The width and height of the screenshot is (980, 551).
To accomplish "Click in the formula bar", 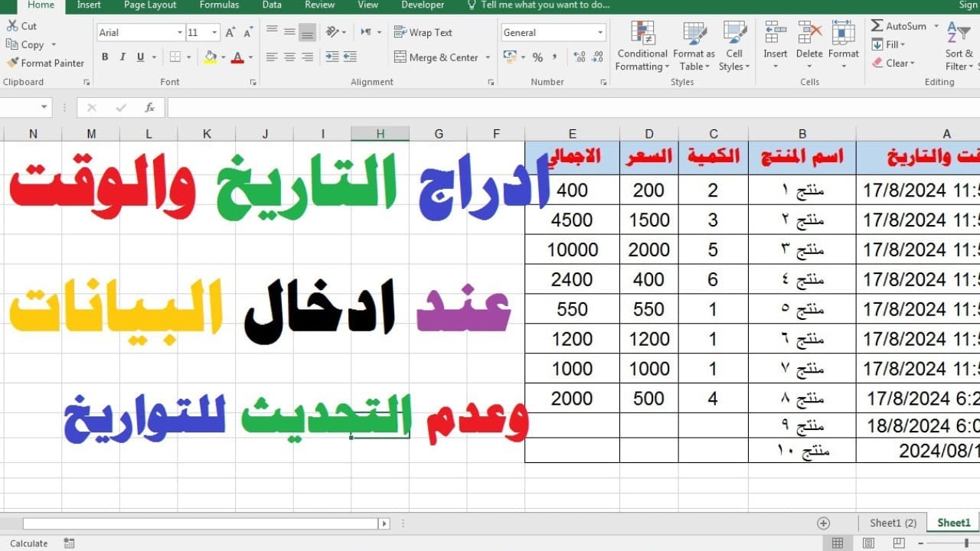I will [573, 108].
